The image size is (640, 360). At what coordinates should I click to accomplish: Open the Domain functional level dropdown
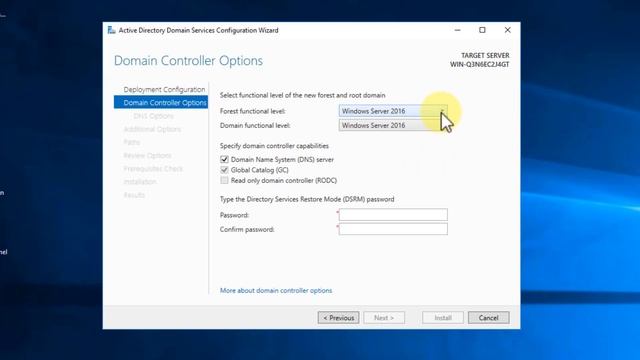pyautogui.click(x=393, y=125)
